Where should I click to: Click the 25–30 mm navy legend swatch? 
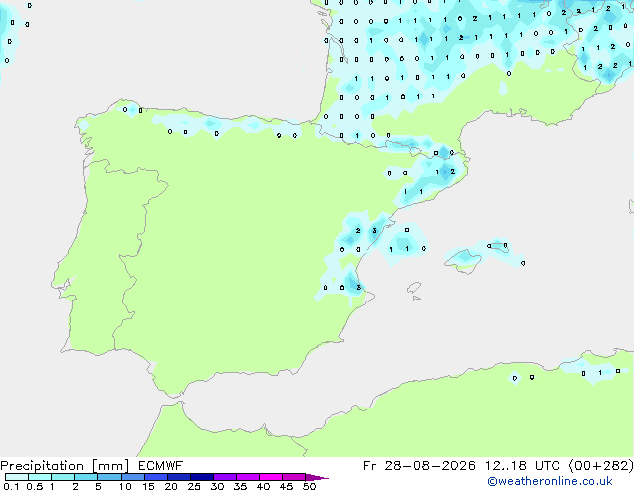point(202,477)
